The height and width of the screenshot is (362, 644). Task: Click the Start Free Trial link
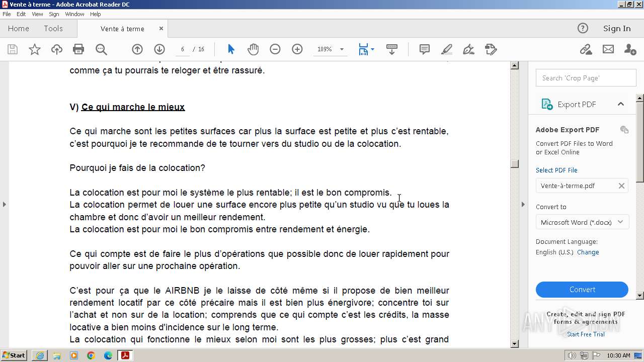pos(586,334)
